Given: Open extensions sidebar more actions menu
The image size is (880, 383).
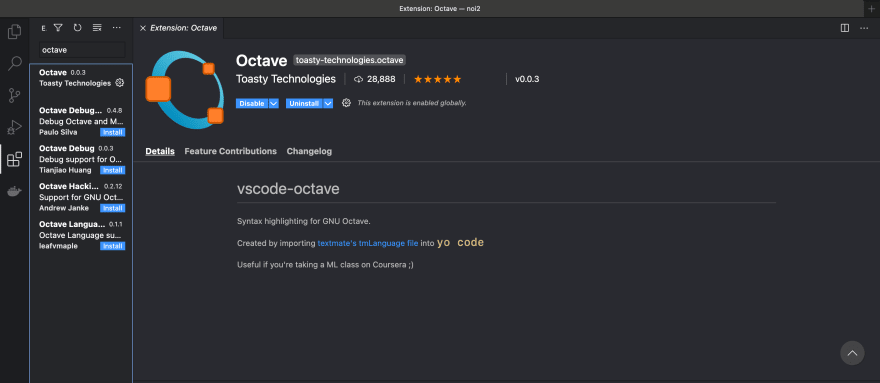Looking at the screenshot, I should [116, 28].
